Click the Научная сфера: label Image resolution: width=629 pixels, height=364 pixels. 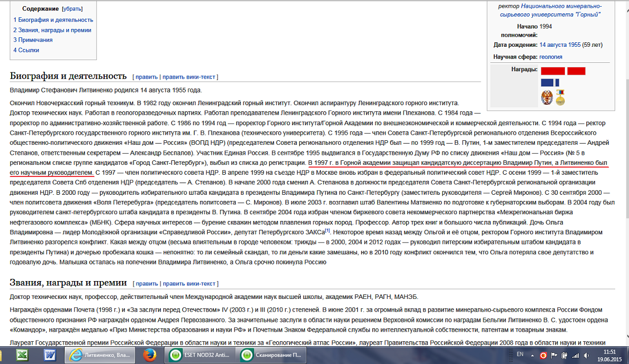point(515,57)
